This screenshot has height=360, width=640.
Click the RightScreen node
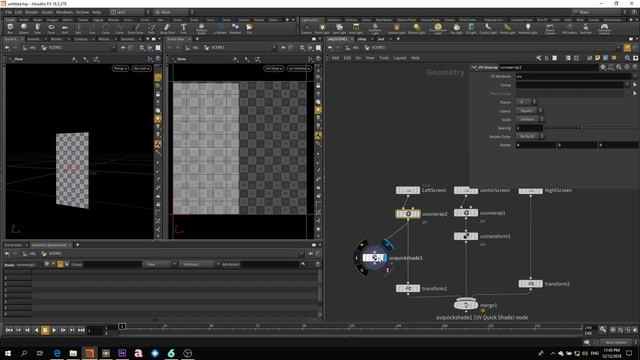tap(531, 191)
